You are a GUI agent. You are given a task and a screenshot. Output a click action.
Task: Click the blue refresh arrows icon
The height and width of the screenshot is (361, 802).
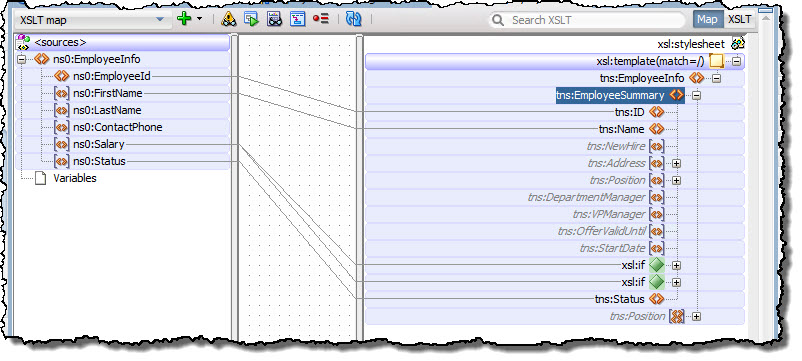pos(353,19)
